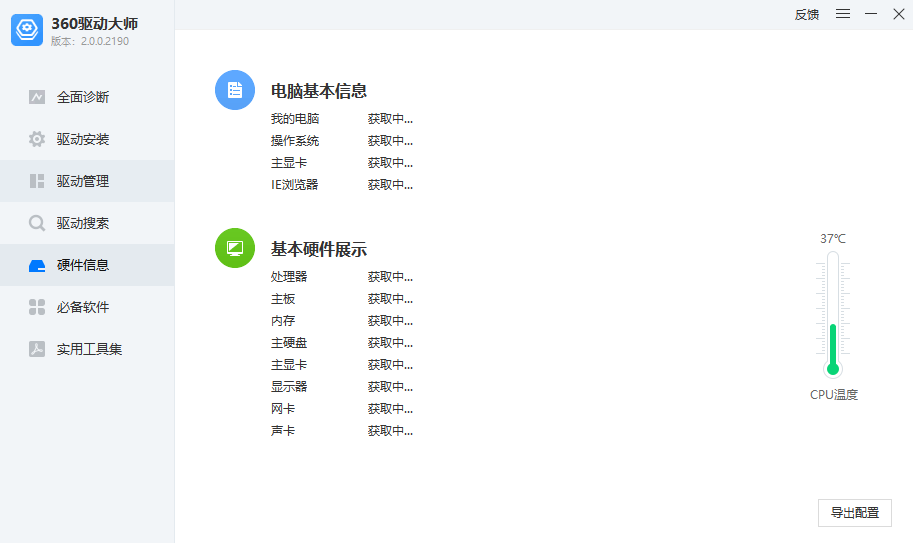Click the blue 电脑基本信息 document icon
913x543 pixels.
click(x=235, y=90)
